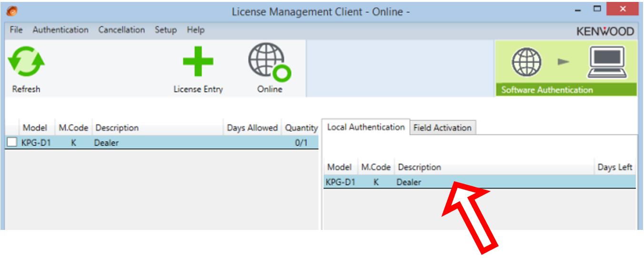Open the Authentication menu
Image resolution: width=644 pixels, height=258 pixels.
(x=60, y=30)
